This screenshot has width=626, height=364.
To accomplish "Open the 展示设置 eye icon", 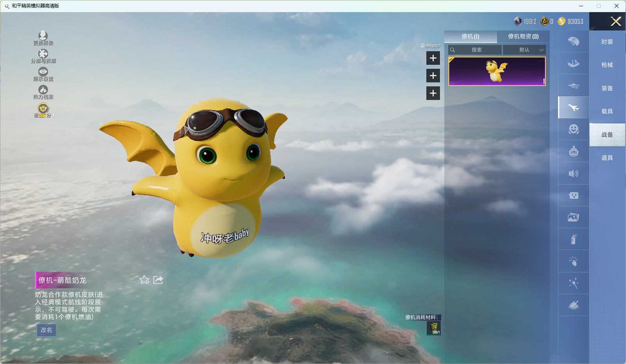I will (x=43, y=71).
